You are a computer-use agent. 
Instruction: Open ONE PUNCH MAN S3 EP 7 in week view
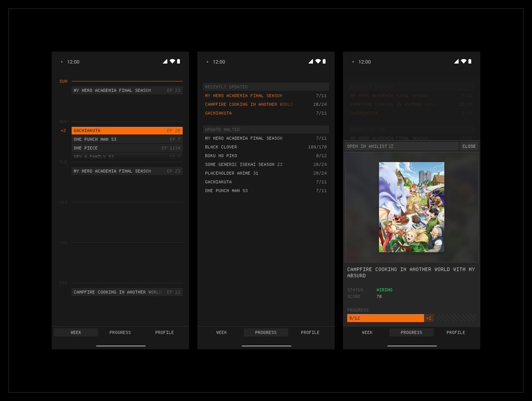[x=127, y=139]
